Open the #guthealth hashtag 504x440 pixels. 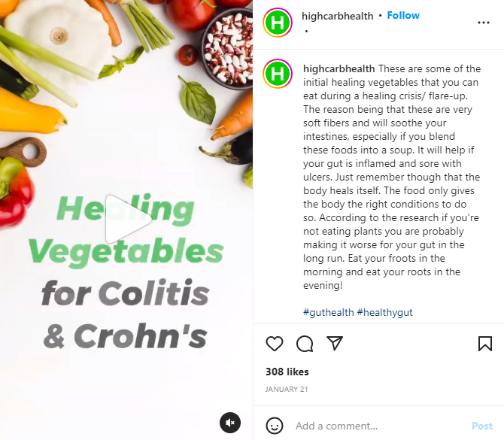click(329, 312)
